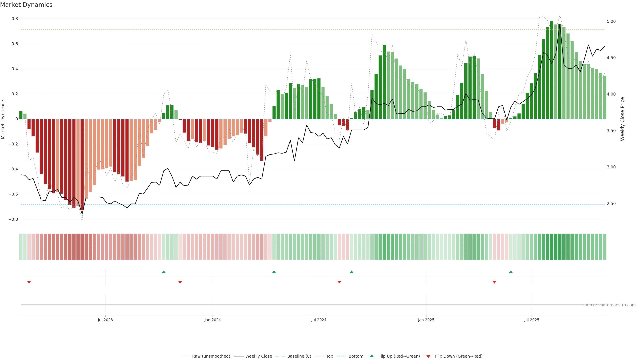Screen dimensions: 644x362
Task: Click the earliest green flip-up triangle marker
Action: coord(164,272)
